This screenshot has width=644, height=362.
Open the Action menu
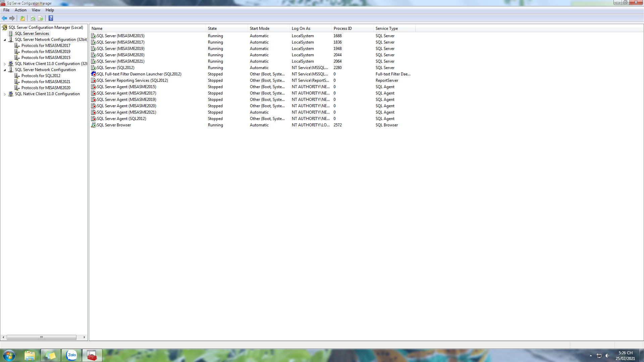pos(20,10)
